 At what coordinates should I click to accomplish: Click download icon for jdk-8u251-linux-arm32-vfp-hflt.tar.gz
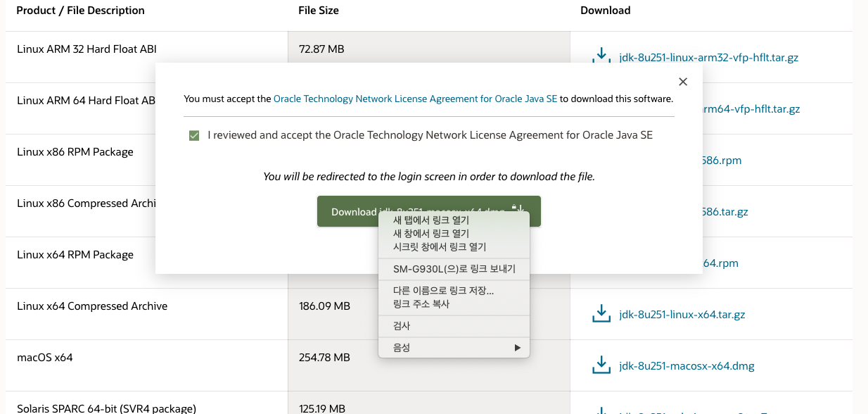[x=601, y=56]
